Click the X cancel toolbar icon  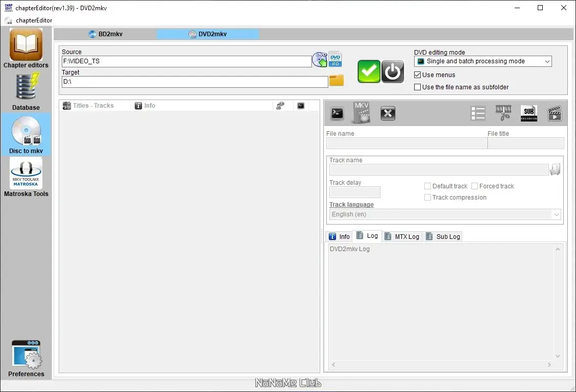tap(388, 113)
